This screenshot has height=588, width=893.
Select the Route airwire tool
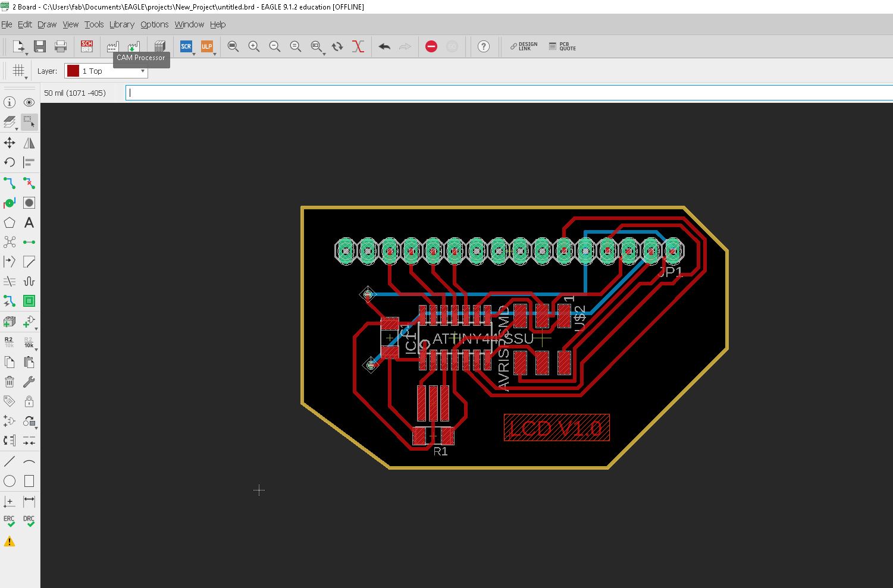[10, 183]
